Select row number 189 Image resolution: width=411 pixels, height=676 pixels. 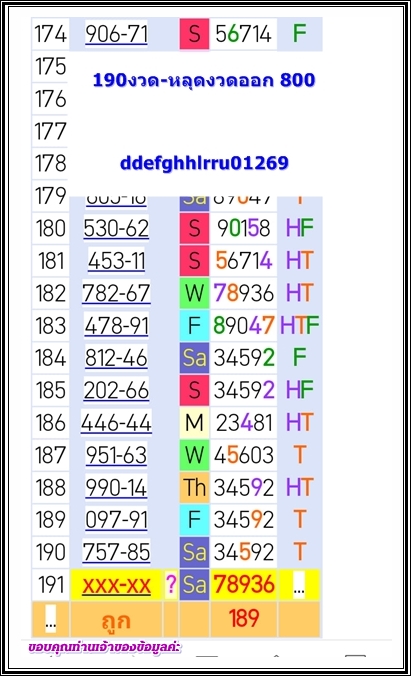tap(50, 520)
